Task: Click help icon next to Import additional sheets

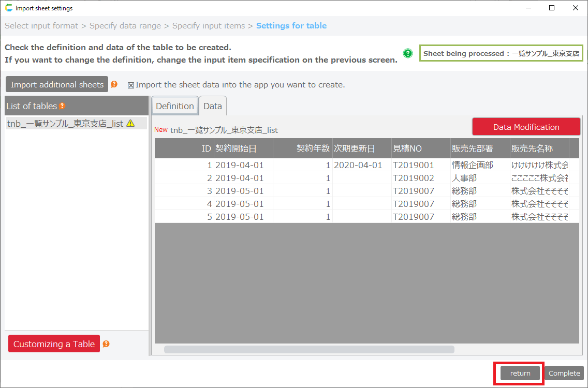Action: (x=114, y=84)
